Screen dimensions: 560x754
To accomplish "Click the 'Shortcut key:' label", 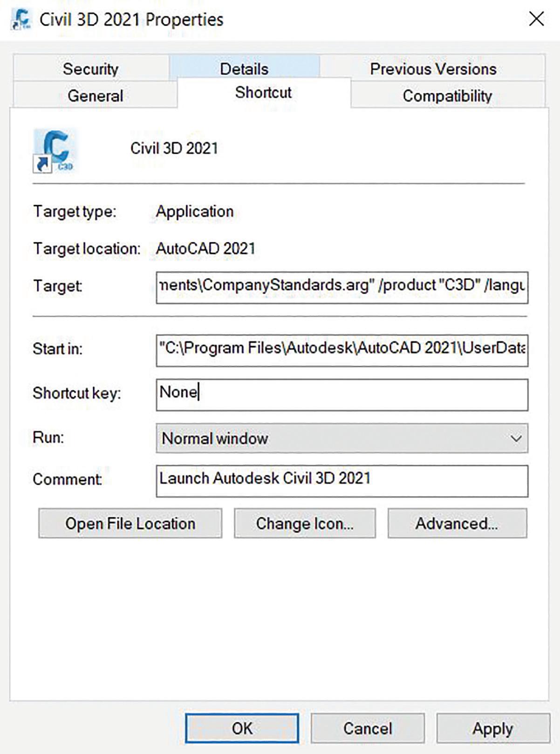I will coord(77,393).
